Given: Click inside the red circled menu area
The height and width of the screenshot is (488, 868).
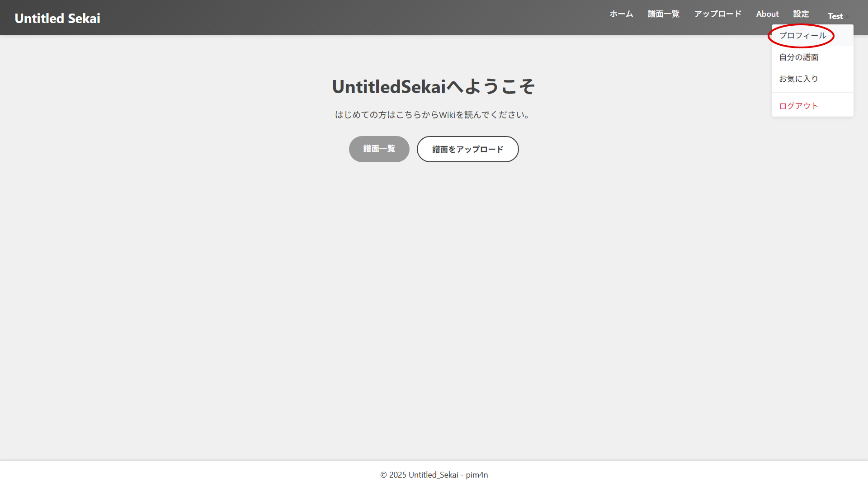Looking at the screenshot, I should (x=801, y=35).
